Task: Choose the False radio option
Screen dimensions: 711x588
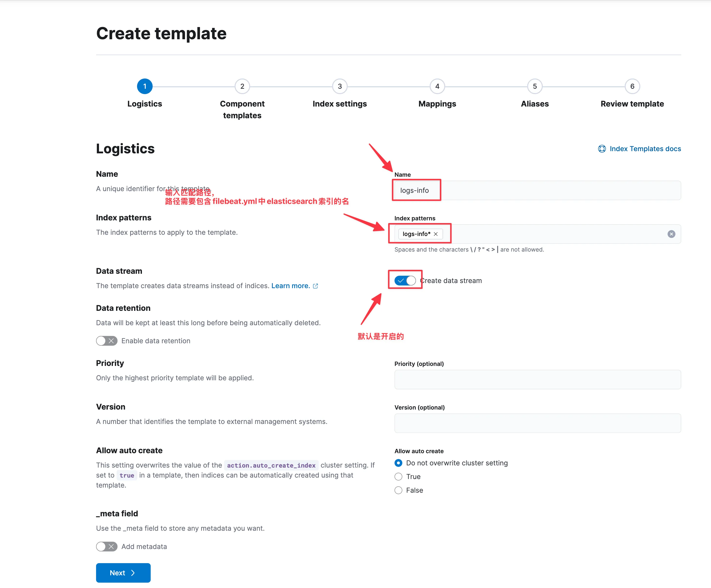Action: tap(398, 490)
